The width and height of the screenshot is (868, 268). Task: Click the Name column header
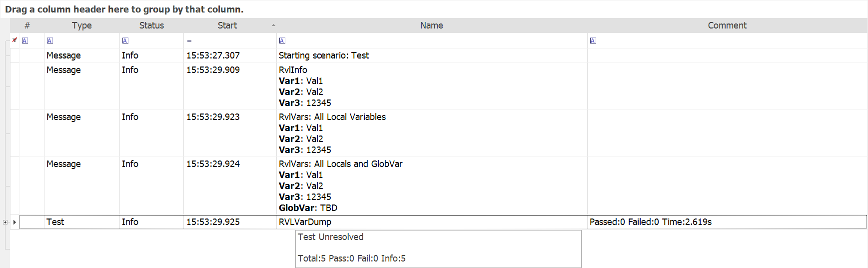[431, 25]
